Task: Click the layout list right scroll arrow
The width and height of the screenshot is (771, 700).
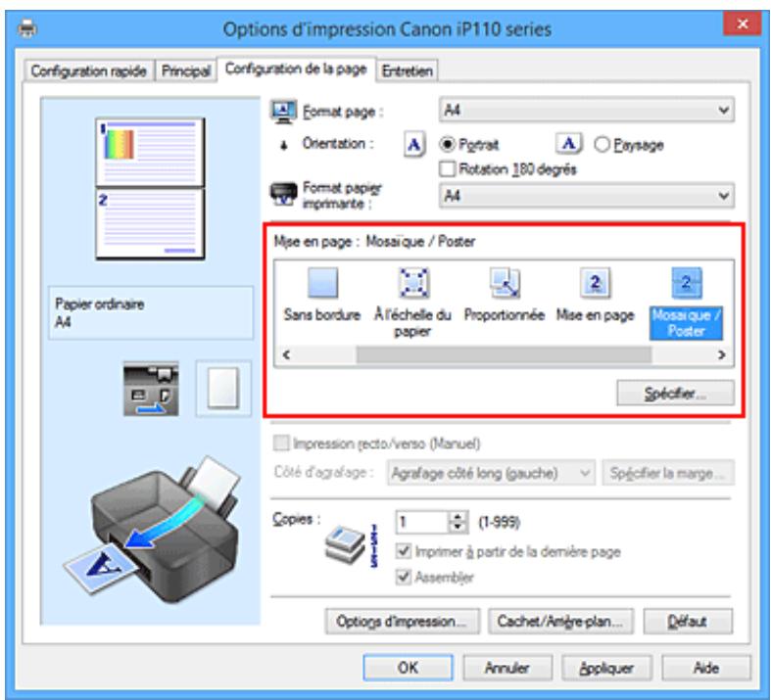Action: pos(721,354)
